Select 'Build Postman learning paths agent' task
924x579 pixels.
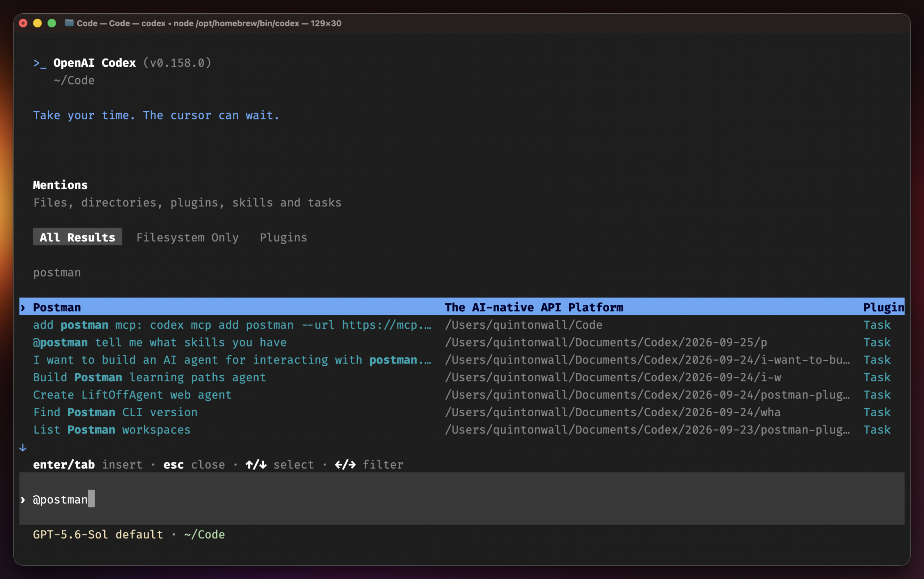pyautogui.click(x=462, y=377)
